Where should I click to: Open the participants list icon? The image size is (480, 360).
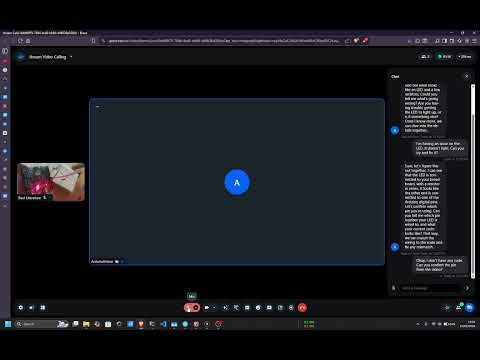[x=459, y=307]
